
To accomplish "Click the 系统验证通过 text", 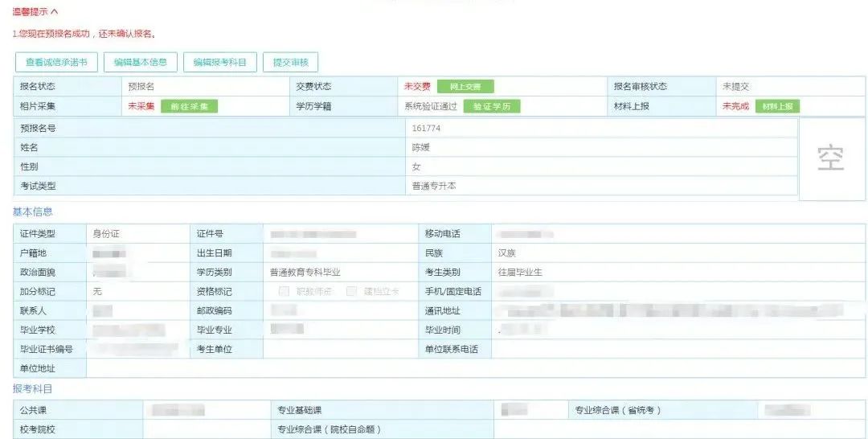I will [431, 106].
